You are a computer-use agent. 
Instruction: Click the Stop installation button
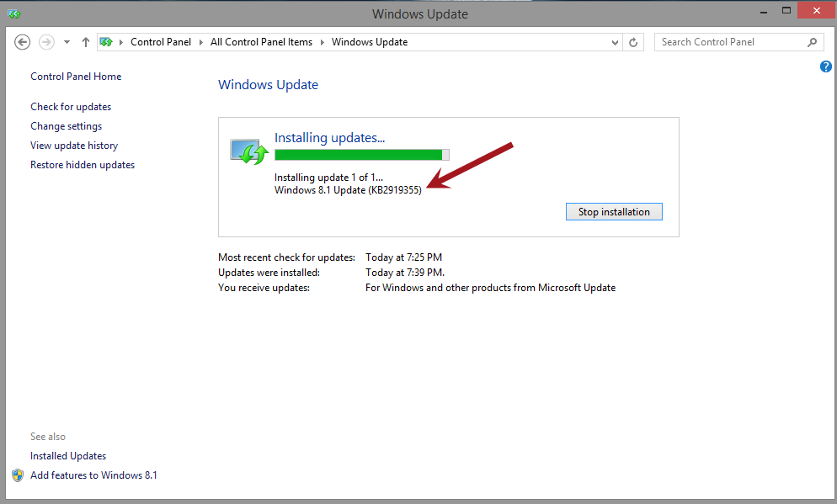(614, 212)
